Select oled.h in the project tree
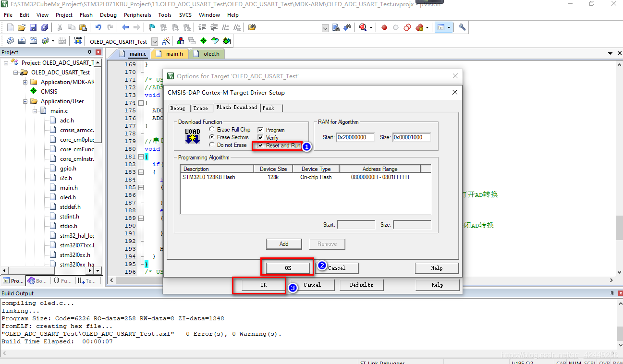623x364 pixels. [x=68, y=197]
